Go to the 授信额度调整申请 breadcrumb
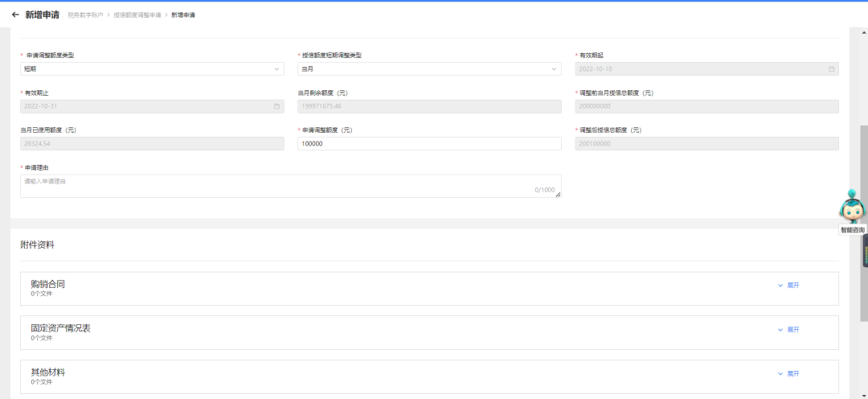 (x=137, y=15)
